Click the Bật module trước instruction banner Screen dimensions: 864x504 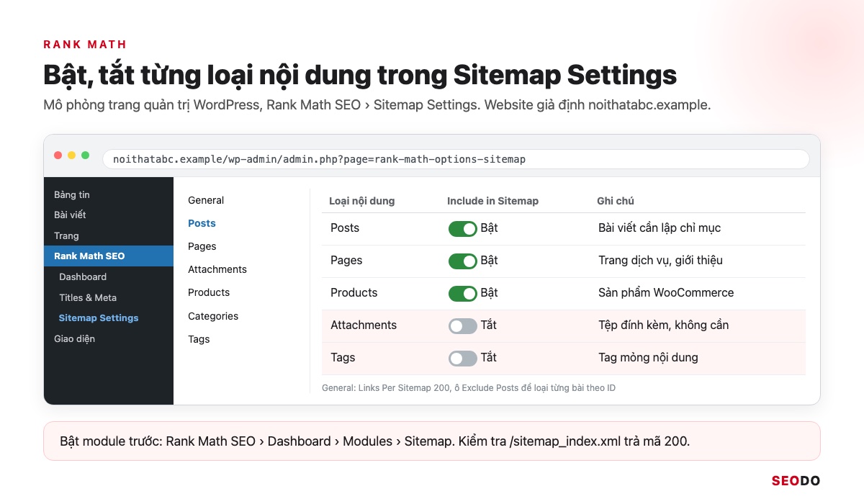[432, 441]
